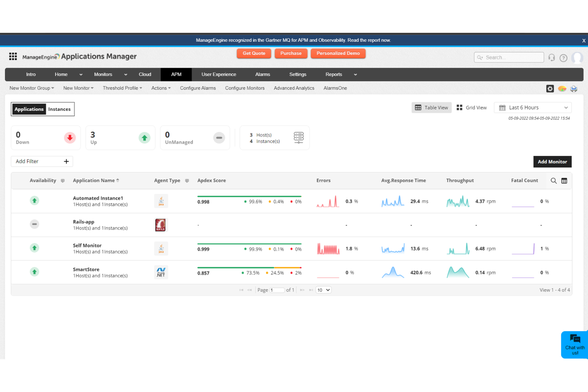The image size is (588, 392).
Task: Expand the New Monitor dropdown
Action: tap(78, 88)
